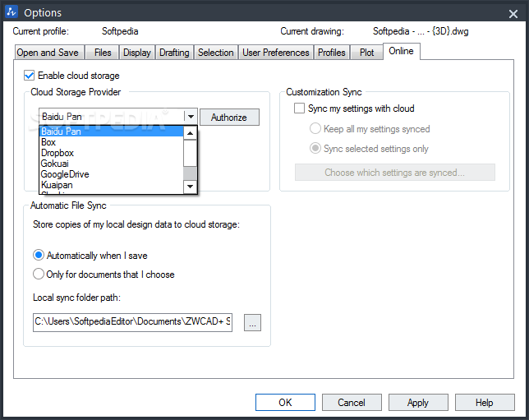This screenshot has height=420, width=529.
Task: Pick Dropbox as cloud provider
Action: point(112,153)
